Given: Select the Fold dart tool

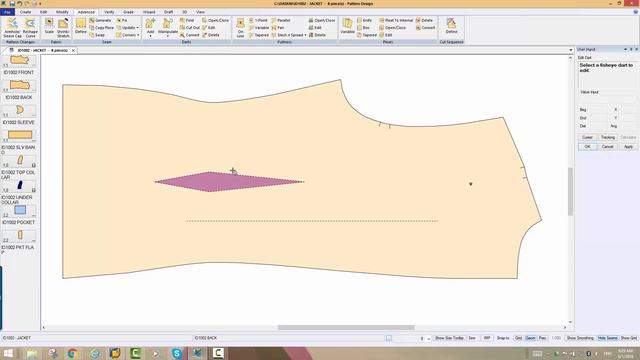Looking at the screenshot, I should [187, 20].
